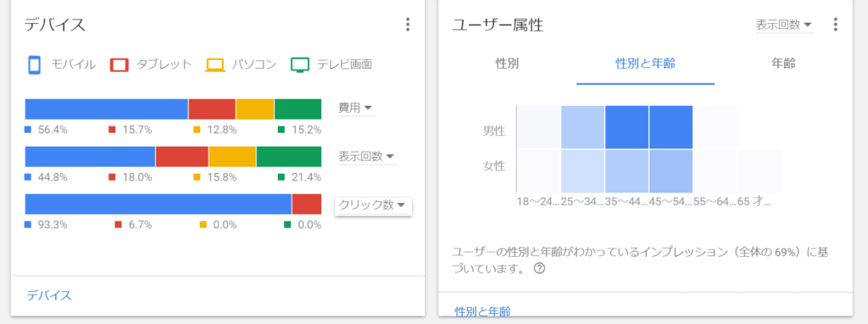The image size is (868, 324).
Task: Open the ユーザー属性 card three-dot menu
Action: 835,25
